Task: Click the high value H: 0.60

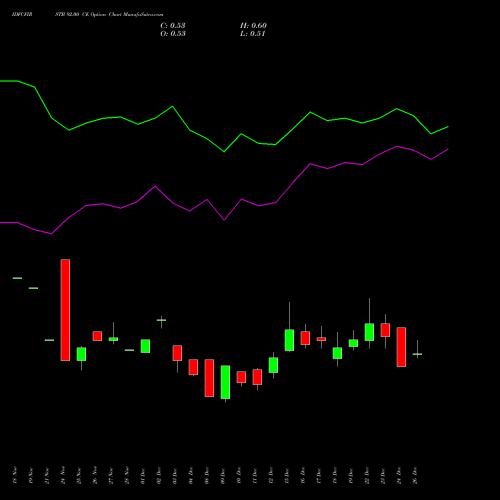Action: [x=253, y=26]
